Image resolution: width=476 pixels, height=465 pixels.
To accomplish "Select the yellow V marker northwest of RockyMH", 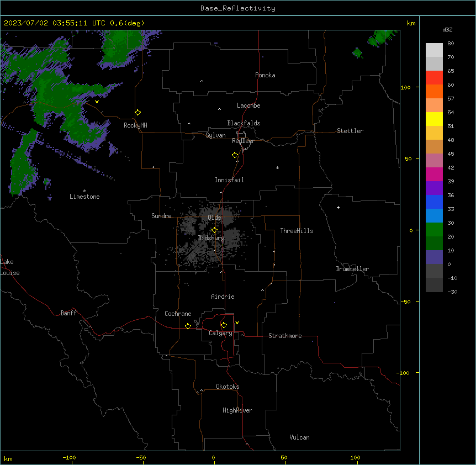I will coord(97,102).
